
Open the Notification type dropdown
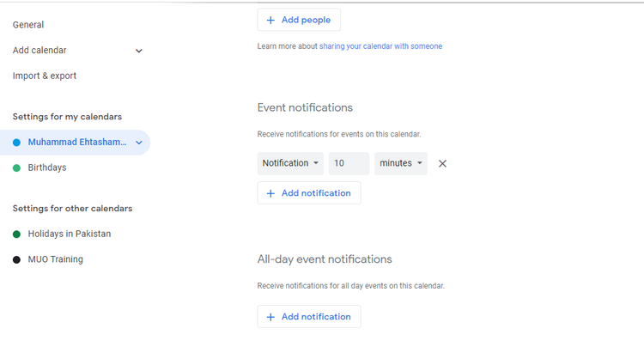(x=290, y=163)
